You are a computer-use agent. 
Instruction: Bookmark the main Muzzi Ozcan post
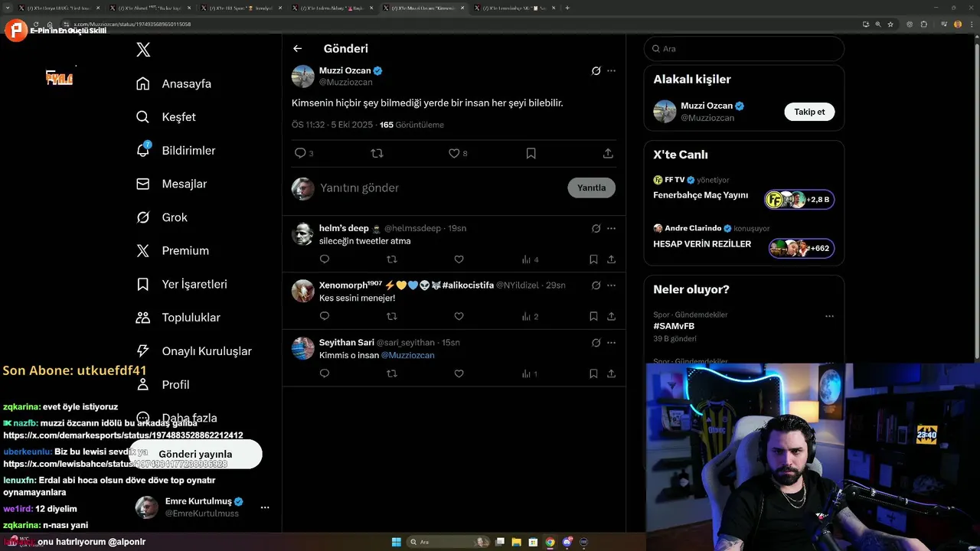[531, 153]
